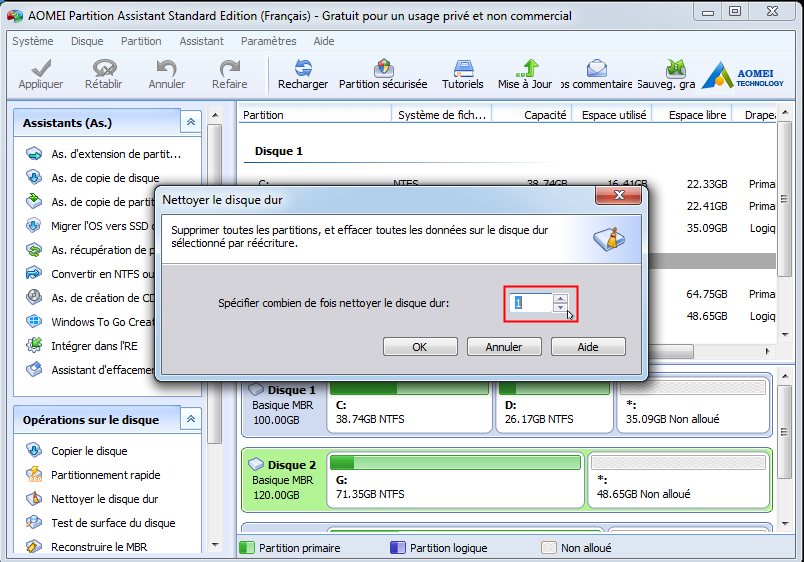Click the commentaire envelope icon
The image size is (804, 562).
pyautogui.click(x=596, y=75)
